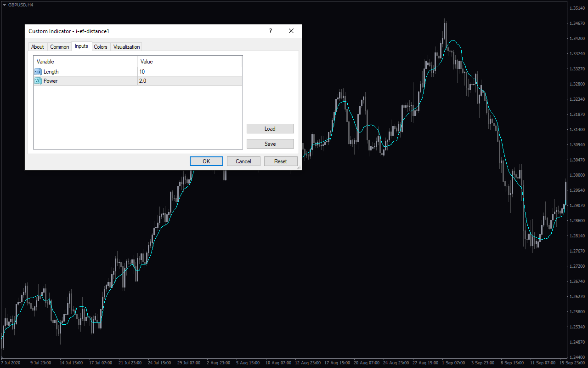Switch to the About tab
The image size is (588, 368).
click(38, 47)
